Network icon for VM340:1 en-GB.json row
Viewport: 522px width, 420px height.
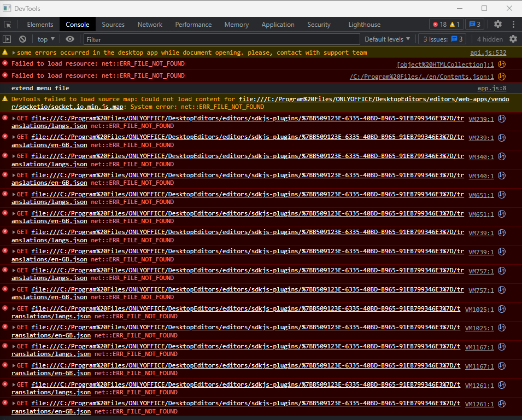[502, 176]
